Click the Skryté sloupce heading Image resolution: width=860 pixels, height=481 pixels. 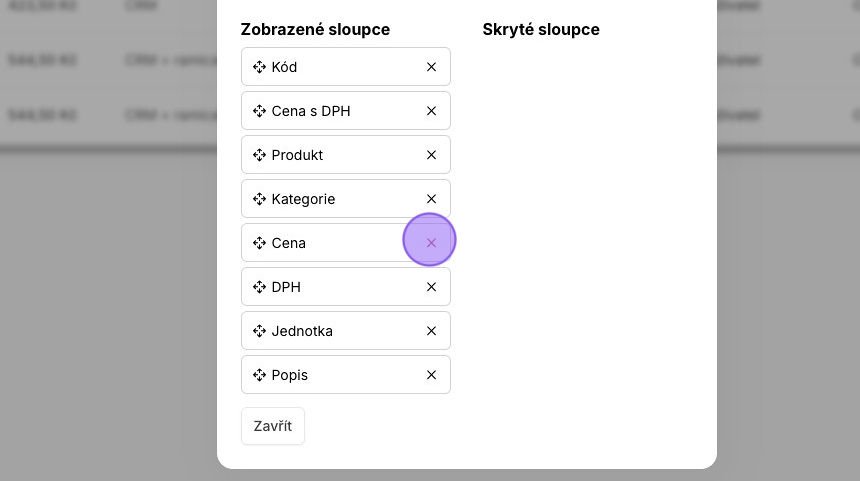[x=541, y=30]
